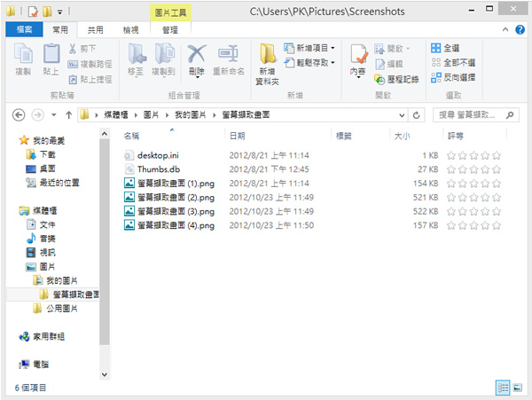Click 全選 (Select all) in ribbon

point(445,48)
